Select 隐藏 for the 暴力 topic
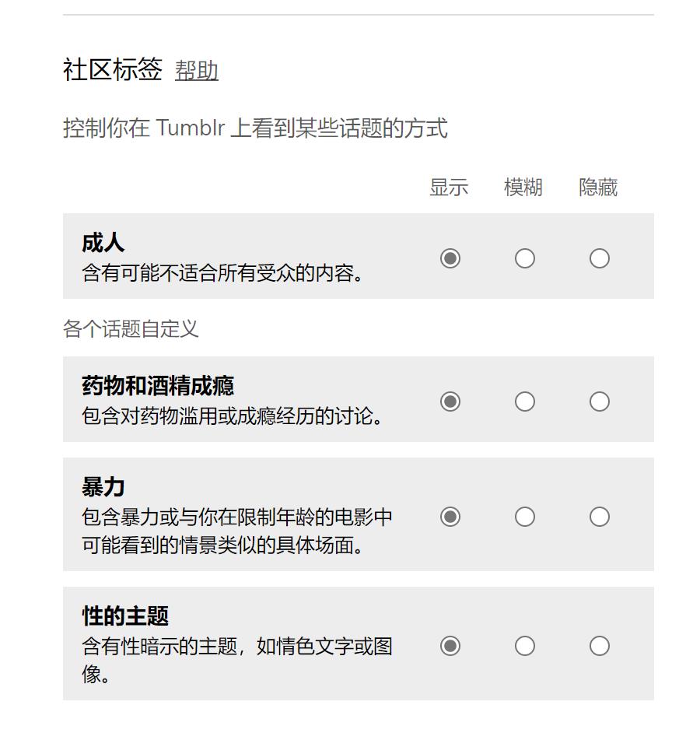This screenshot has width=700, height=733. tap(599, 517)
